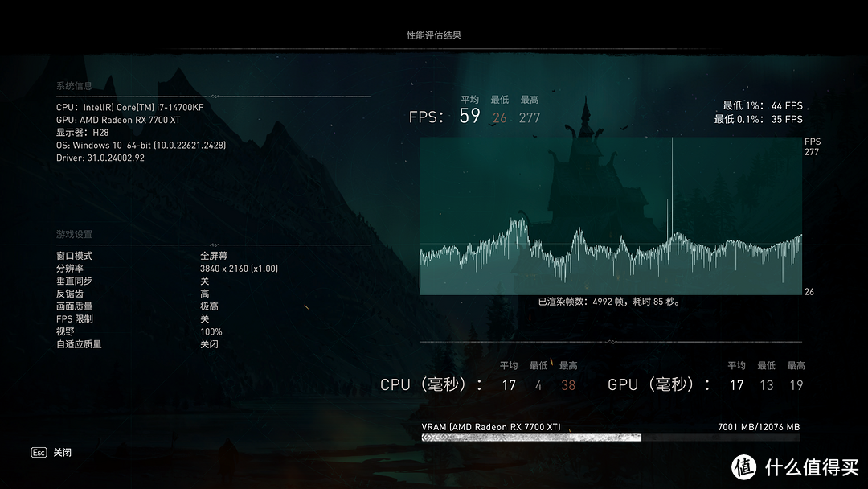Click the 极高 quality value

[209, 306]
